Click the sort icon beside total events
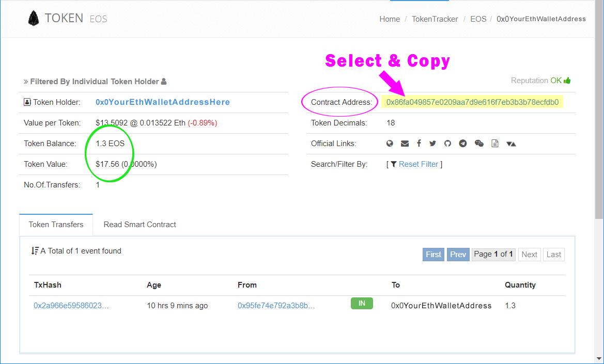 pyautogui.click(x=35, y=251)
